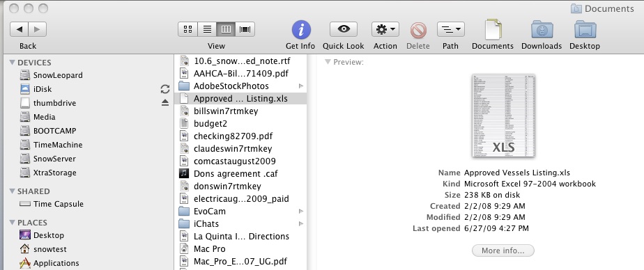This screenshot has height=270, width=644.
Task: Open the Downloads toolbar folder
Action: click(542, 29)
